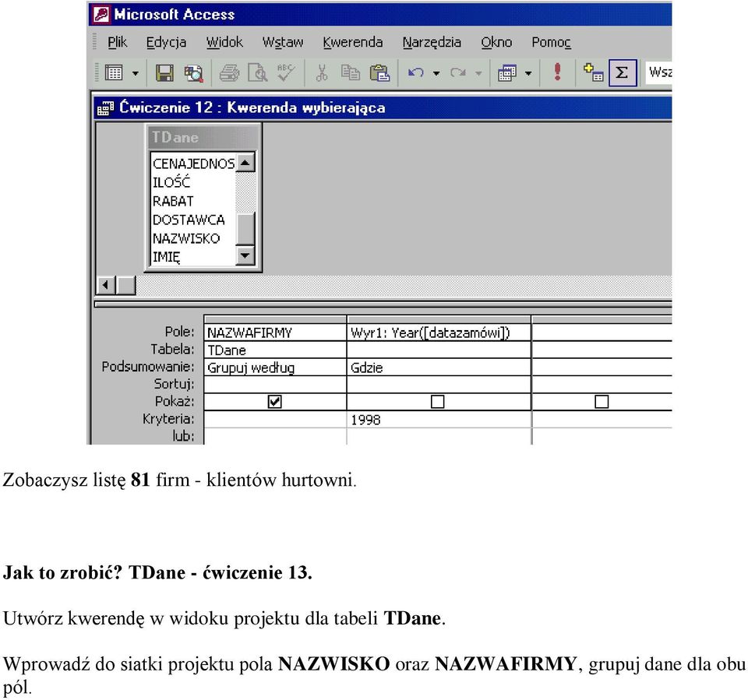
Task: Open the Pomoc menu
Action: pyautogui.click(x=551, y=43)
